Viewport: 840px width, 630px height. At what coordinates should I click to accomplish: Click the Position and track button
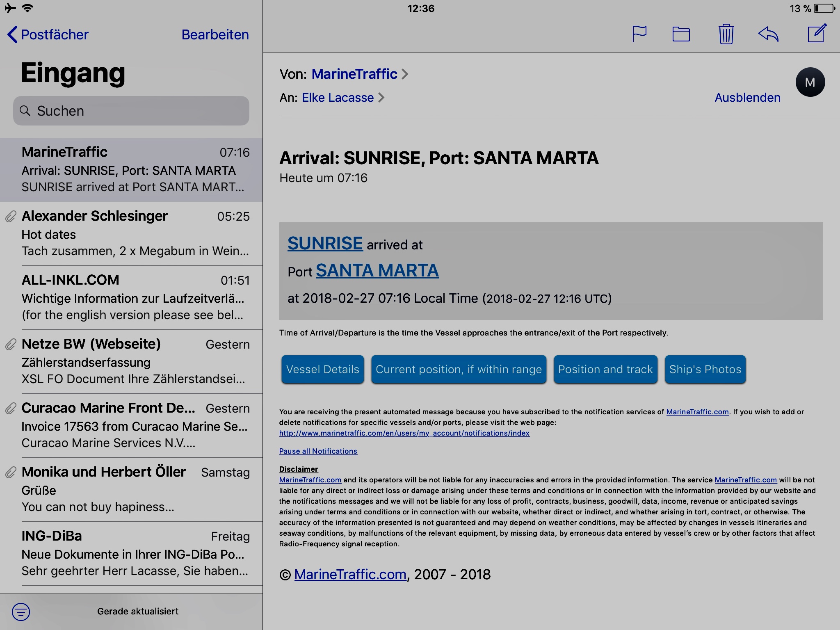[605, 369]
